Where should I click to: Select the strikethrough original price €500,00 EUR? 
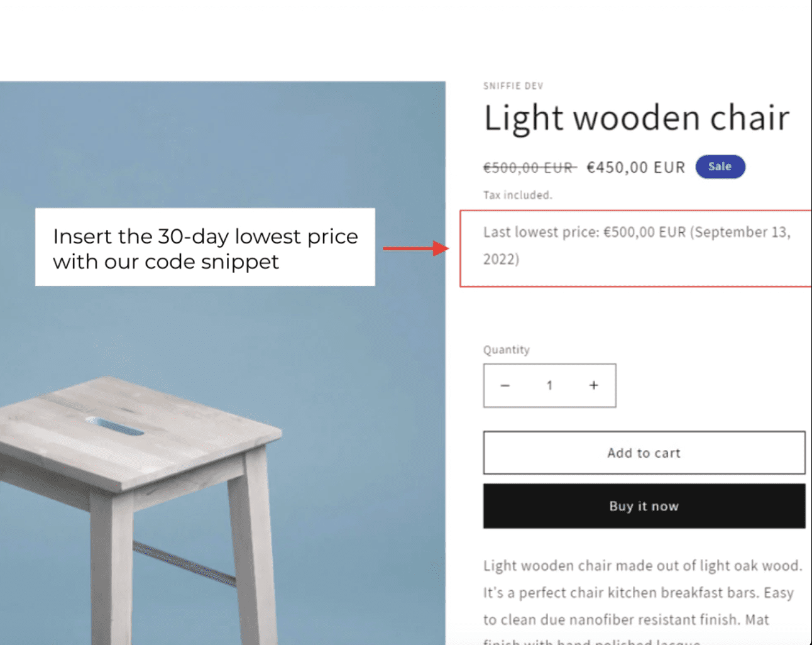point(529,167)
